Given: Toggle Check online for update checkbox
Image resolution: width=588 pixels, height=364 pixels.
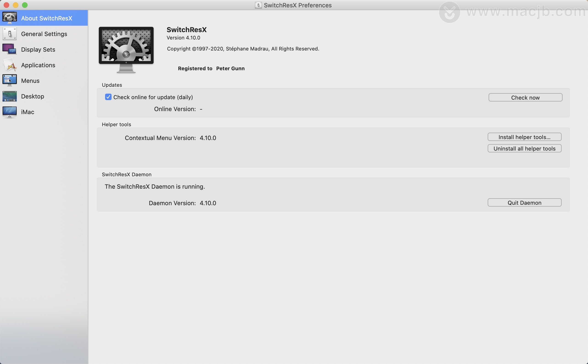Looking at the screenshot, I should click(x=108, y=97).
